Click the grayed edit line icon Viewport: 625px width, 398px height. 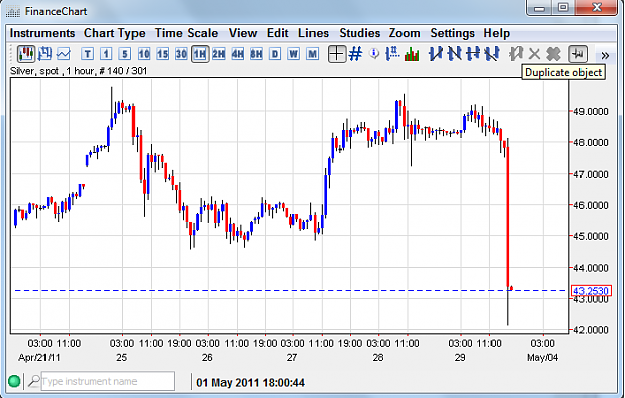point(516,53)
